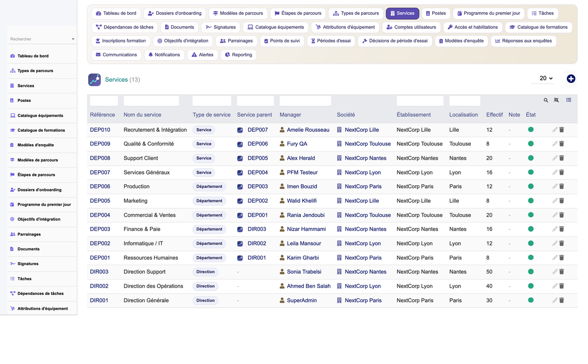This screenshot has height=364, width=588.
Task: Open the NextCorp Toulouse company link for DEP009
Action: (368, 144)
